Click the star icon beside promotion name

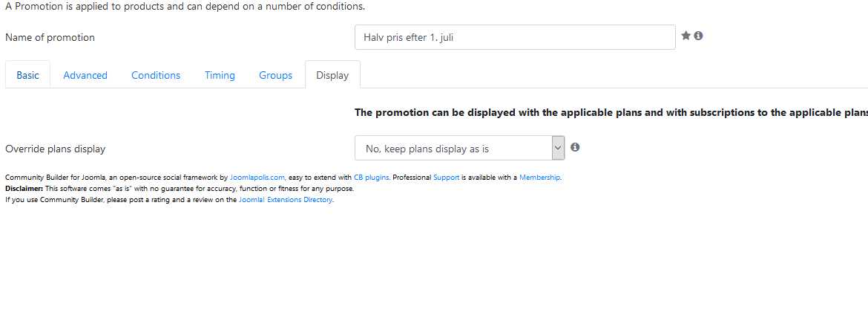[686, 36]
